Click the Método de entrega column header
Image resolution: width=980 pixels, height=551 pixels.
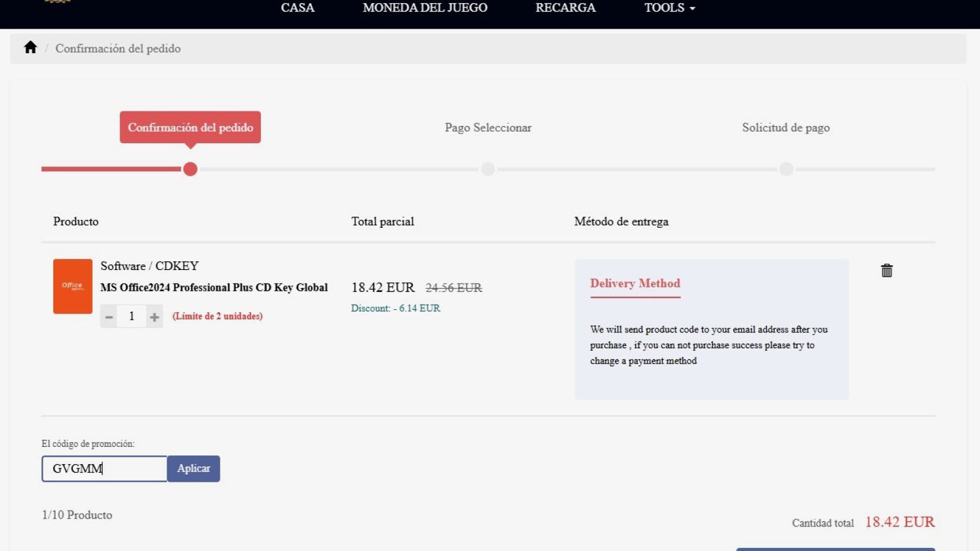click(621, 222)
